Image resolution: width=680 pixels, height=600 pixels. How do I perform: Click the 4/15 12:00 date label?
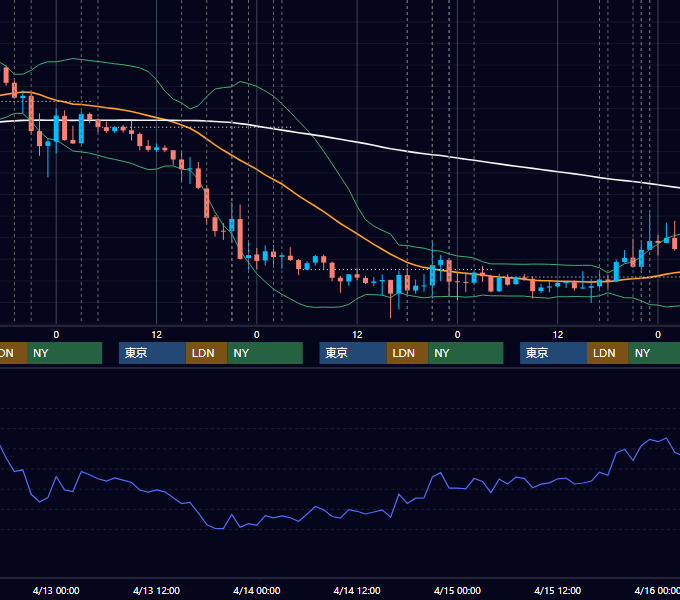557,590
